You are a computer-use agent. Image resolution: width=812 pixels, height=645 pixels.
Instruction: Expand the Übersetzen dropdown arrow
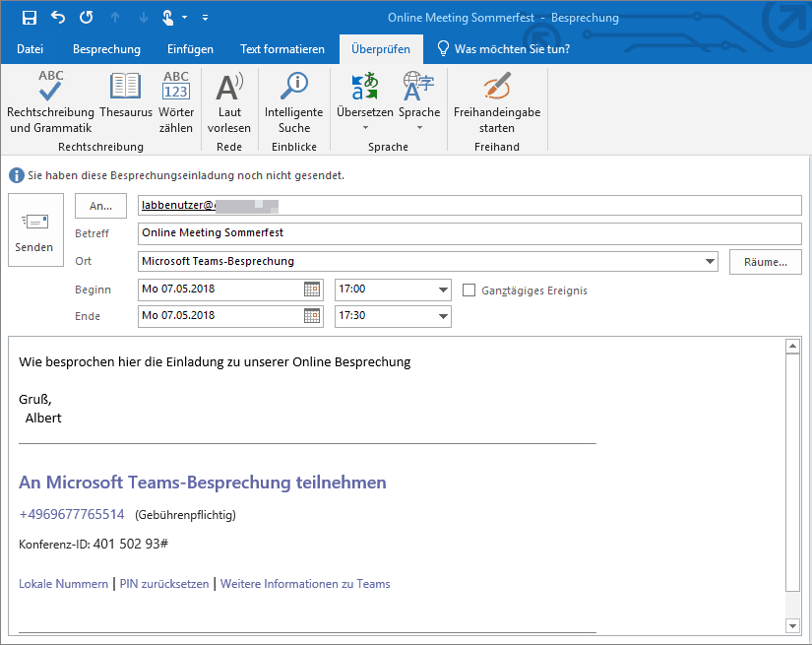tap(365, 127)
